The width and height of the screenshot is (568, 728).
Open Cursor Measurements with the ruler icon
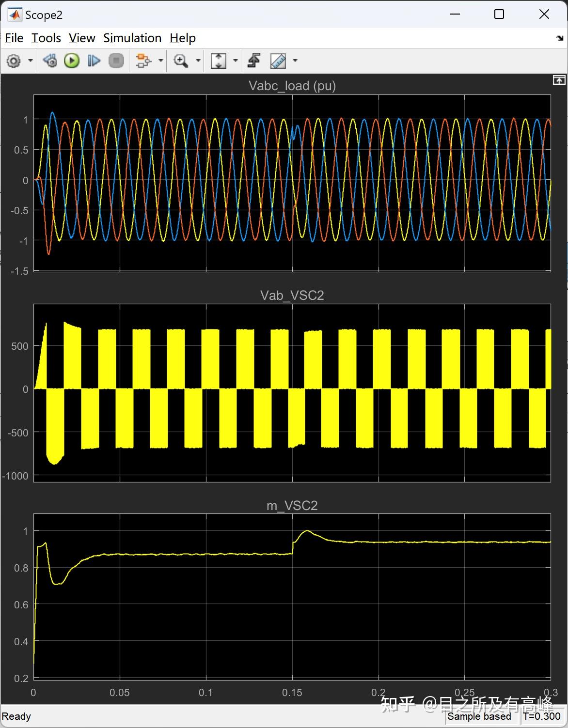[278, 61]
